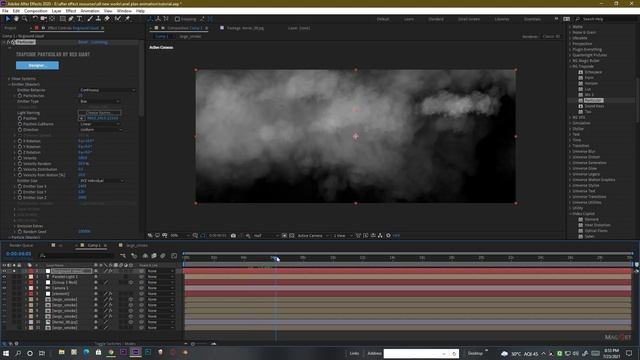
Task: Select the Brush tool
Action: click(90, 19)
